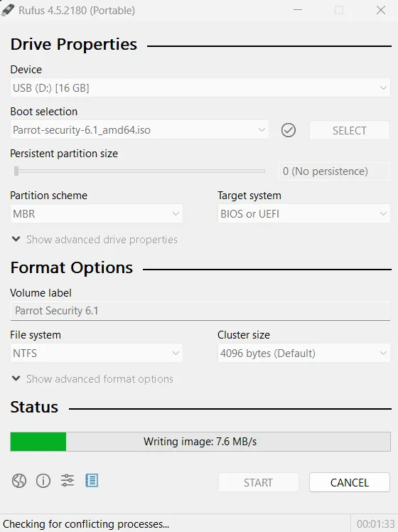Open the About info icon
This screenshot has width=398, height=532.
point(43,481)
